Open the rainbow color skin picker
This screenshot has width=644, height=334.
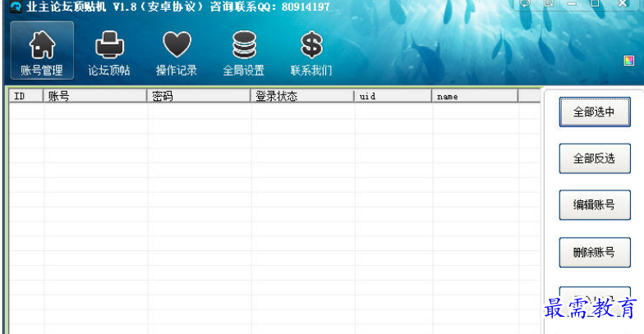[x=629, y=61]
